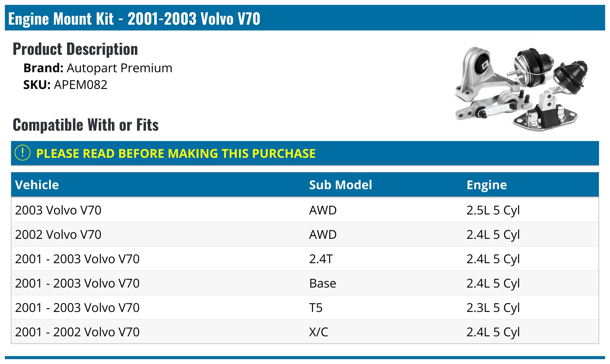This screenshot has width=610, height=364.
Task: Click the Autopart Premium brand name
Action: point(120,68)
